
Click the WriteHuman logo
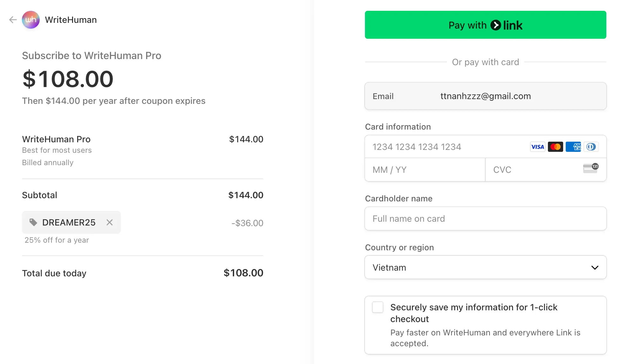click(30, 19)
